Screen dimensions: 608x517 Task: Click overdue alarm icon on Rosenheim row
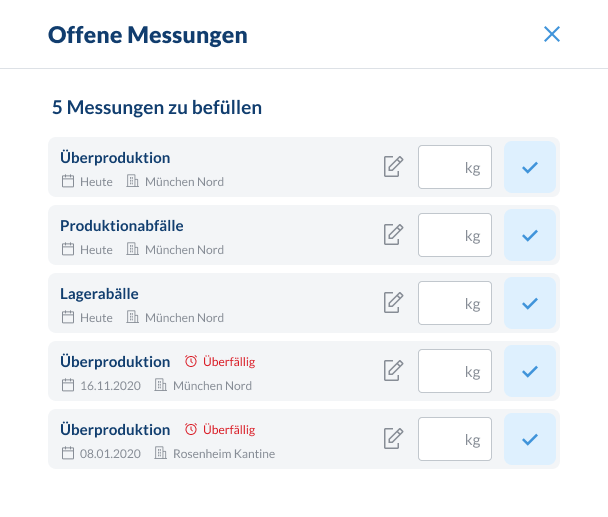tap(191, 429)
